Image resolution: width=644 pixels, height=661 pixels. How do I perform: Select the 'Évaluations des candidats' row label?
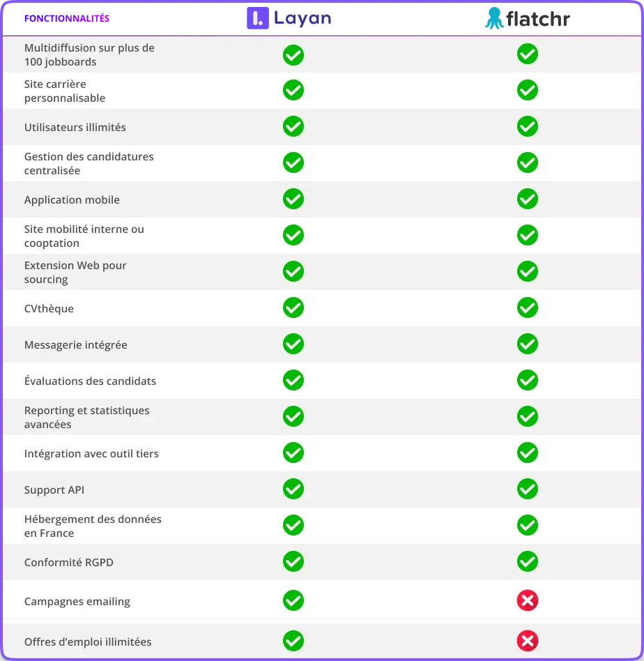click(90, 381)
